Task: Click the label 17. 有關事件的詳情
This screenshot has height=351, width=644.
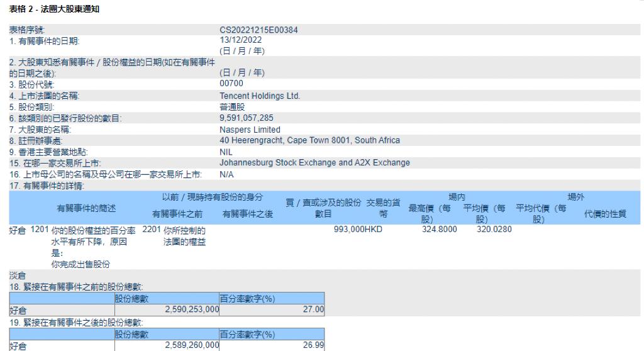Action: (47, 186)
